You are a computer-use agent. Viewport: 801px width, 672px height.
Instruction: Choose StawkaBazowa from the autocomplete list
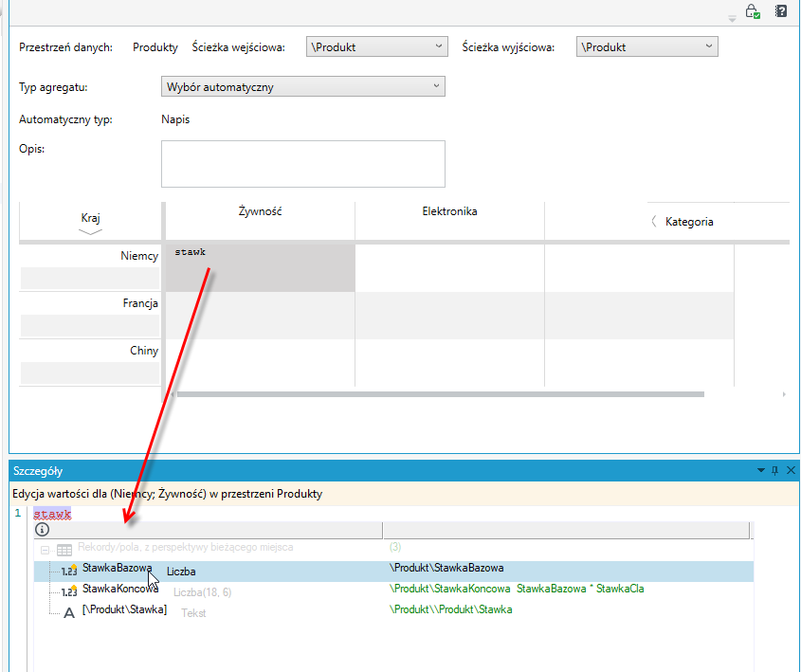[x=393, y=572]
